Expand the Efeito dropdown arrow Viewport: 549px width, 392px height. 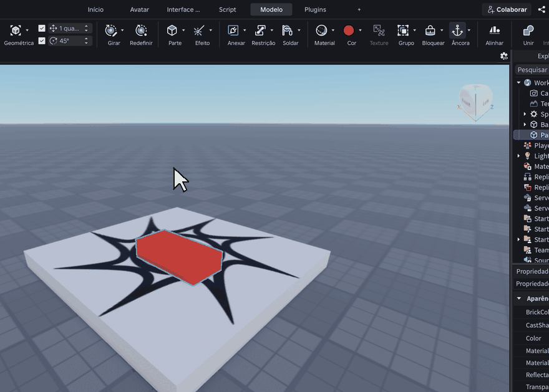(x=210, y=31)
